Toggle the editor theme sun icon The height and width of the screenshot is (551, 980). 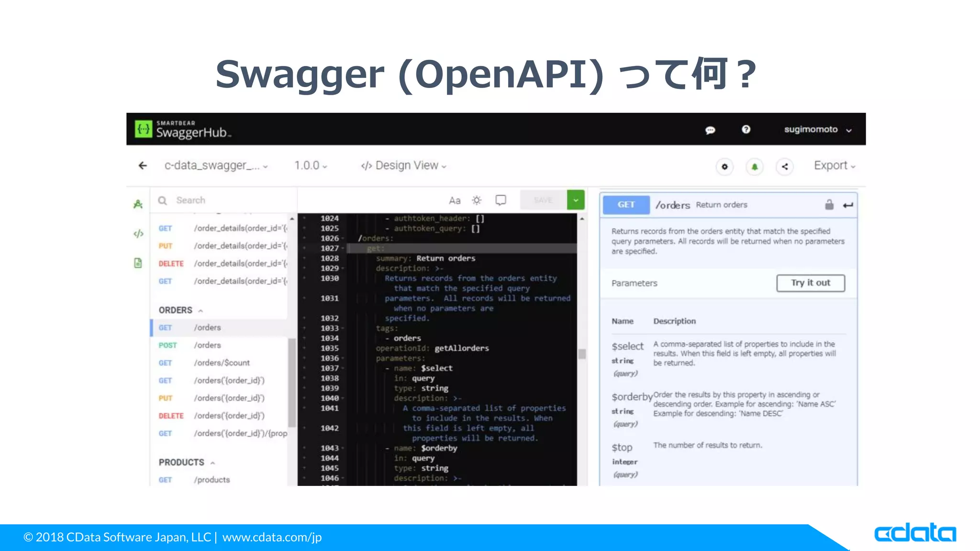[x=477, y=200]
